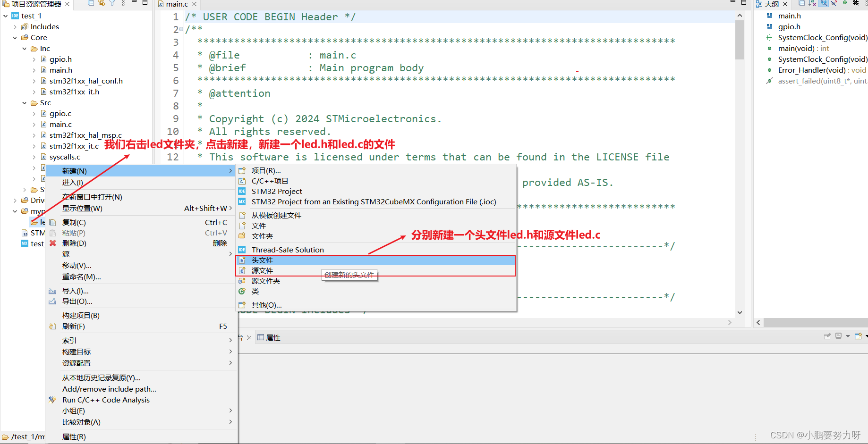868x444 pixels.
Task: Choose Add/remove include path... entry
Action: (141, 389)
